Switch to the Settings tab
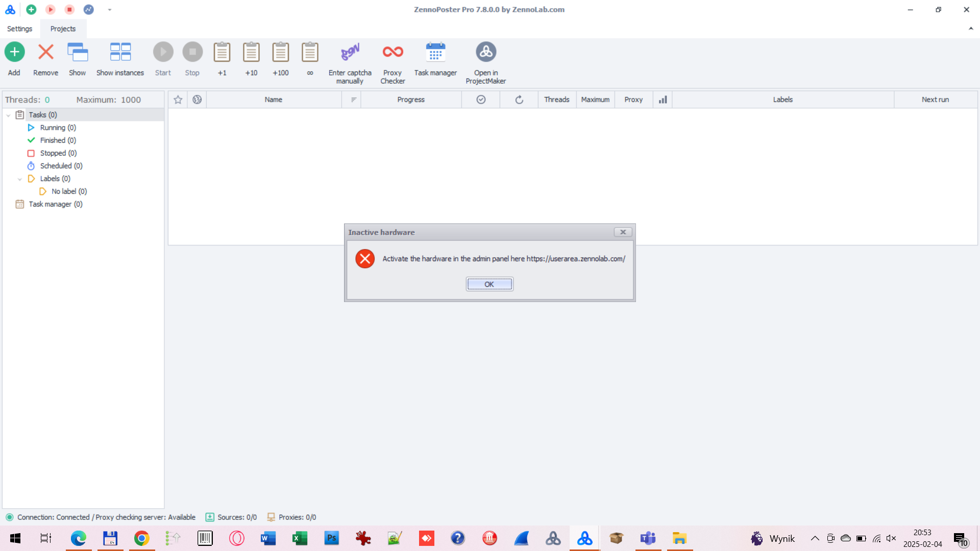 19,29
